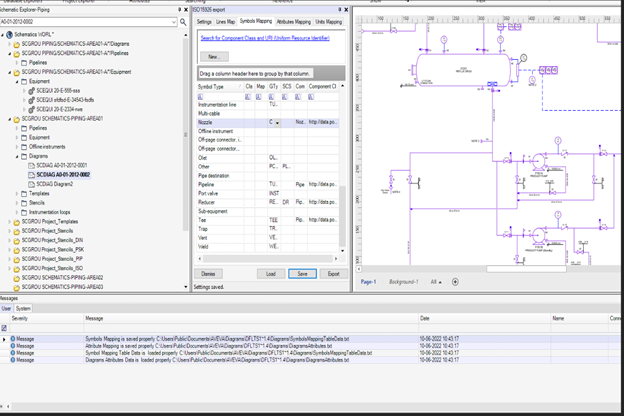Screen dimensions: 624x416
Task: Click the SCDIAG A0-01-2012-0001 diagram icon
Action: tap(31, 166)
